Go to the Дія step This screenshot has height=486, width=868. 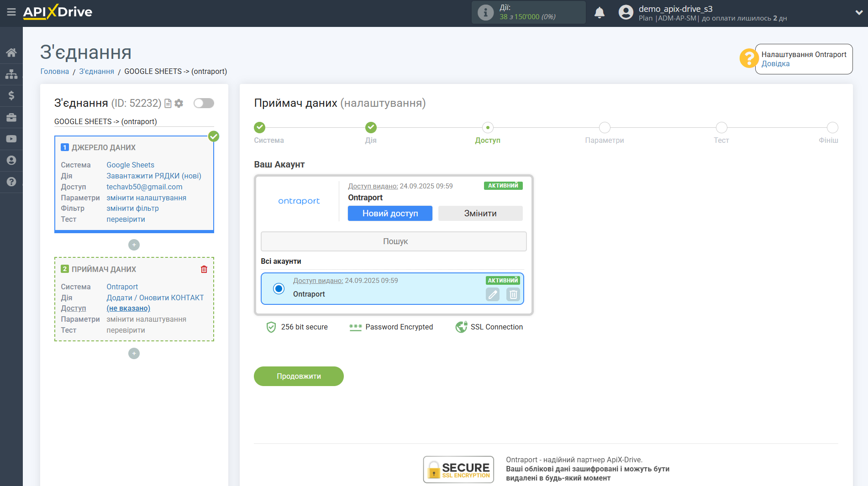coord(371,128)
